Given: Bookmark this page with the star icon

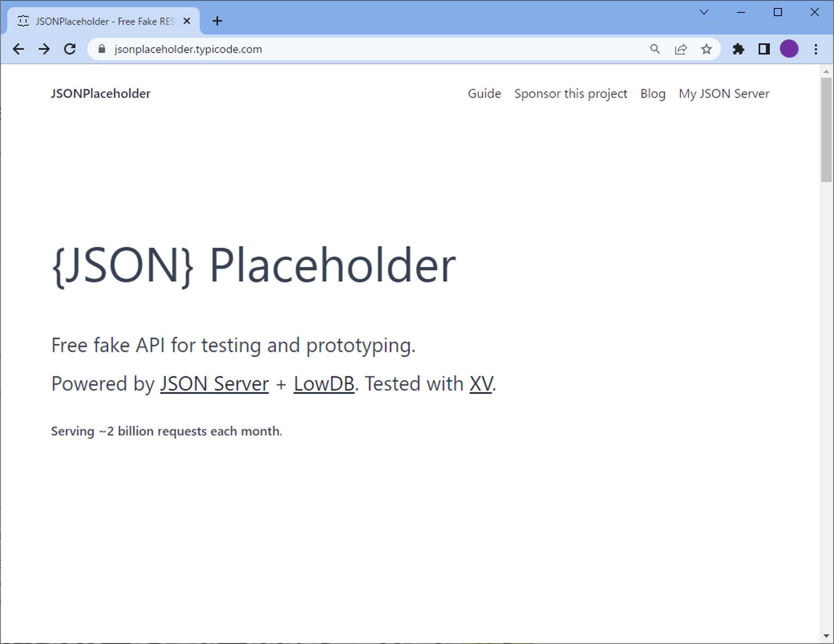Looking at the screenshot, I should tap(706, 49).
